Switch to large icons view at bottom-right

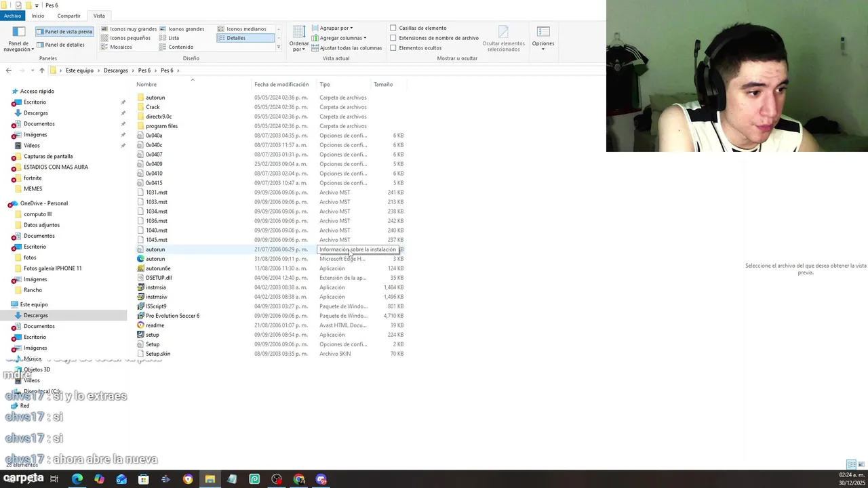[x=861, y=464]
